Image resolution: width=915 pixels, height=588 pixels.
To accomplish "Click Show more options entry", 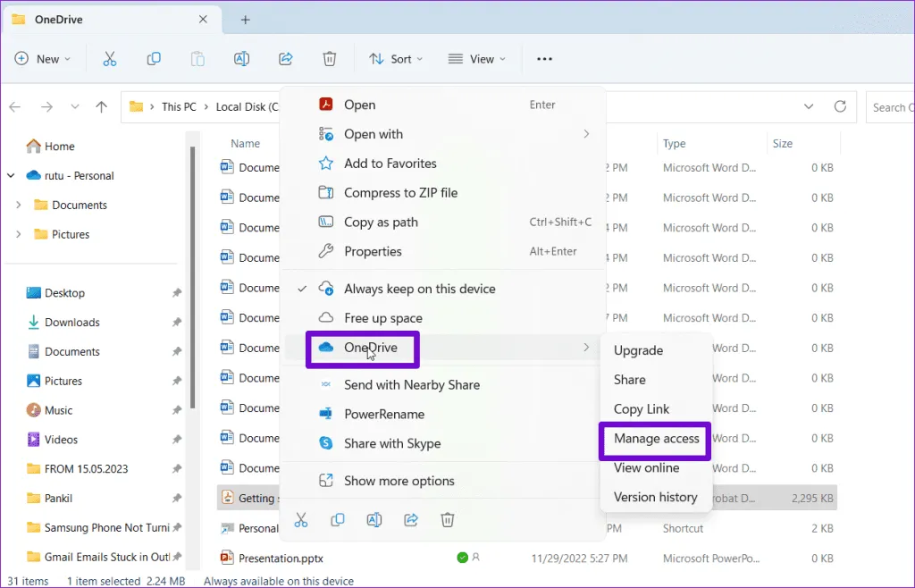I will click(399, 481).
